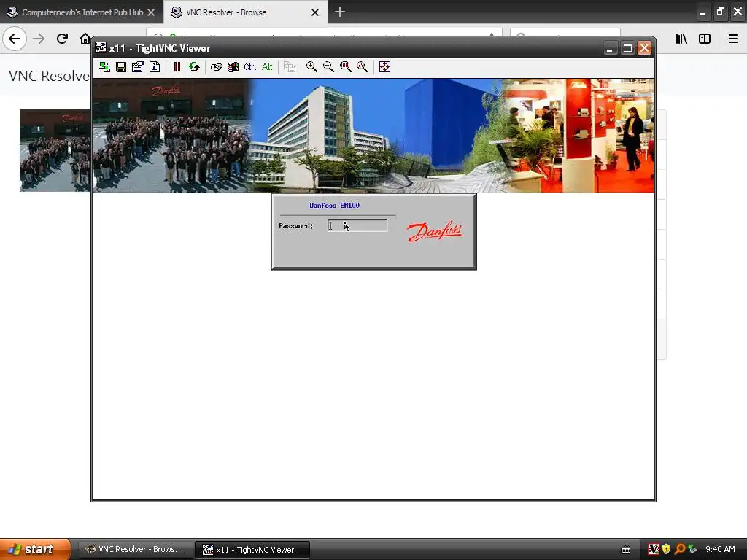Open a new browser tab

pos(340,12)
